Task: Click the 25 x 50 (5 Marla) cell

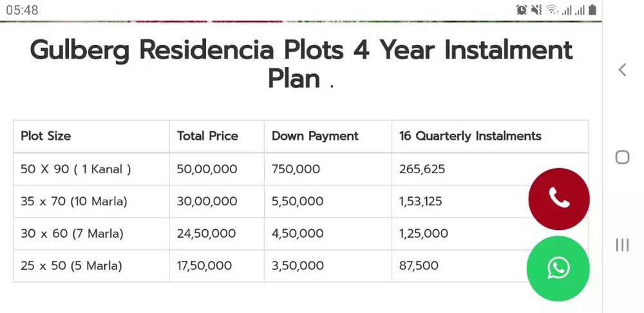Action: point(71,265)
